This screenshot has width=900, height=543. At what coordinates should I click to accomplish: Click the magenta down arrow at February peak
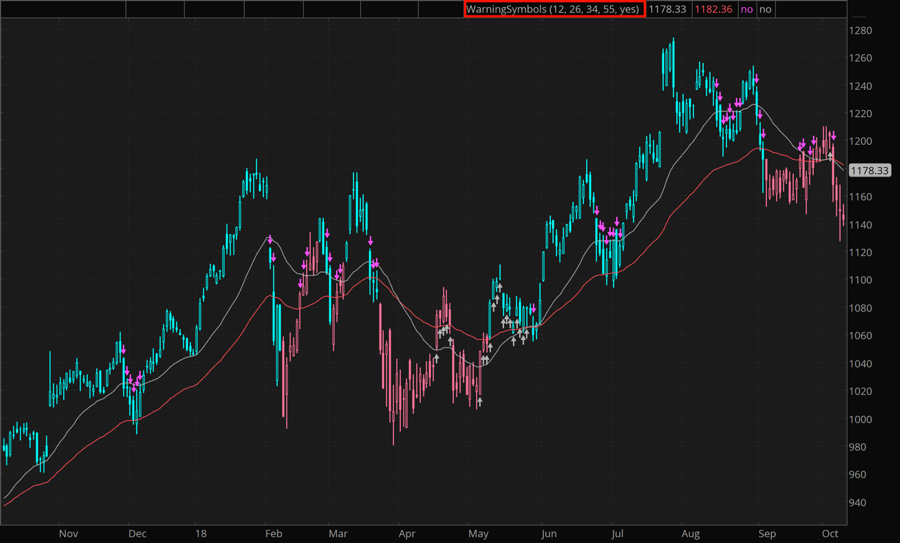[x=270, y=240]
